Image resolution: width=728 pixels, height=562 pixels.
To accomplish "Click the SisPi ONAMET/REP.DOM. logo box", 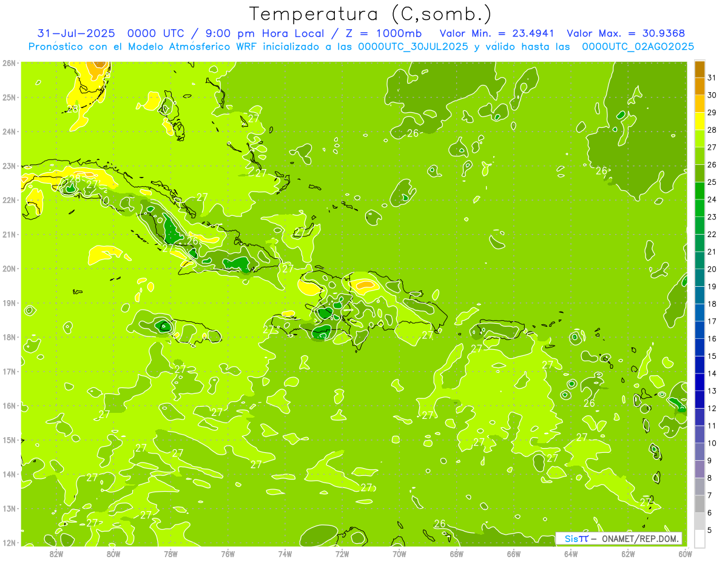I will coord(619,538).
